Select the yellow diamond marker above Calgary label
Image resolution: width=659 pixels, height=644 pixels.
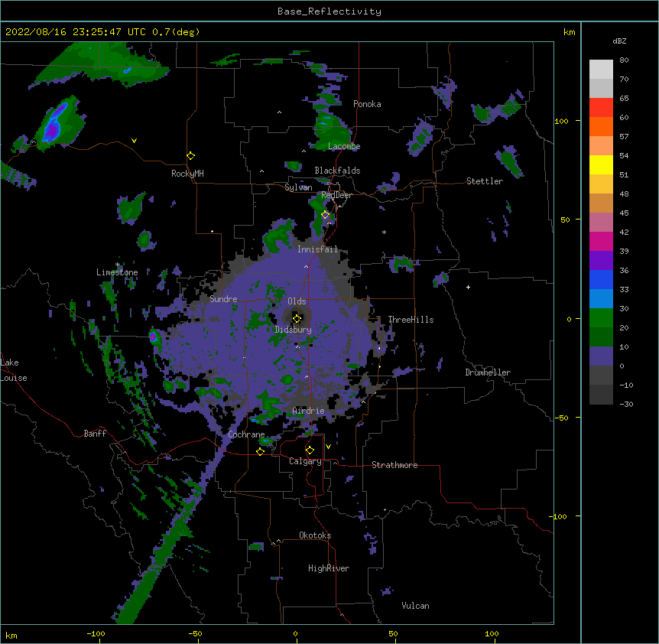pos(310,450)
